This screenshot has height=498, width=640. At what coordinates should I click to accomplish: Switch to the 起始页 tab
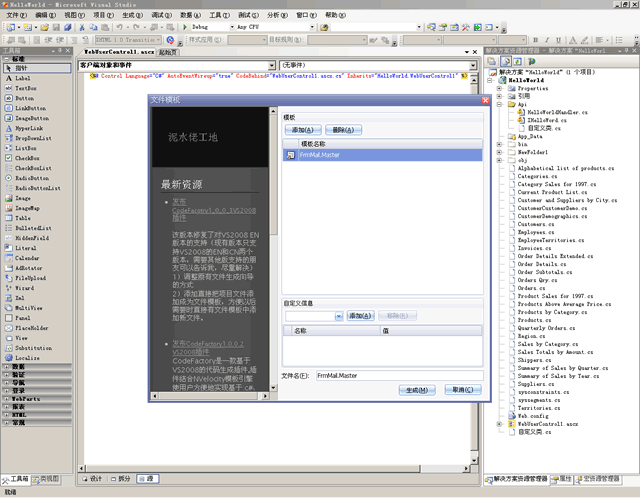[x=168, y=52]
